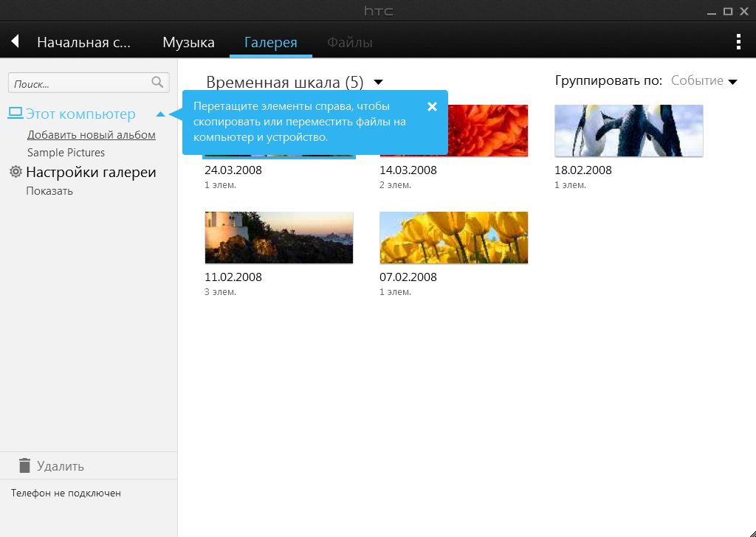
Task: Click the gear icon for Настройки галереи
Action: tap(16, 171)
